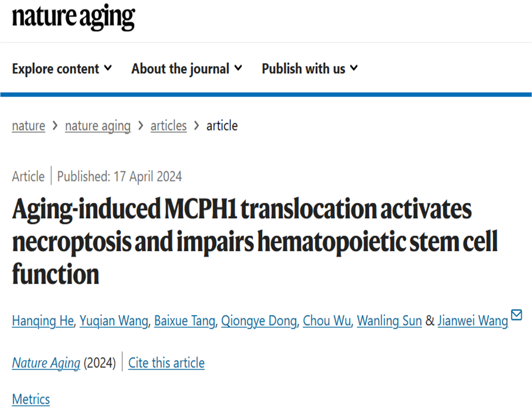This screenshot has width=532, height=409.
Task: Click Cite this article
Action: coord(166,363)
